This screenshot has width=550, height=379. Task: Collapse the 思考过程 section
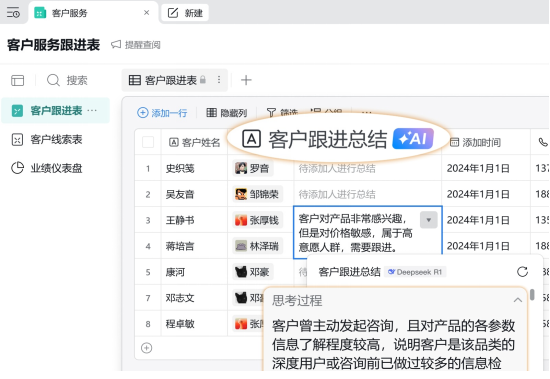point(518,300)
